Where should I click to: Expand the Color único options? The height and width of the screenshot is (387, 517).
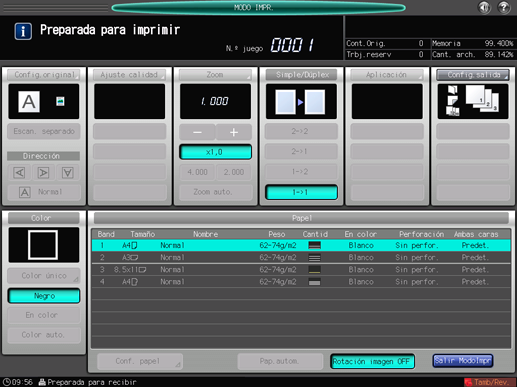[44, 276]
